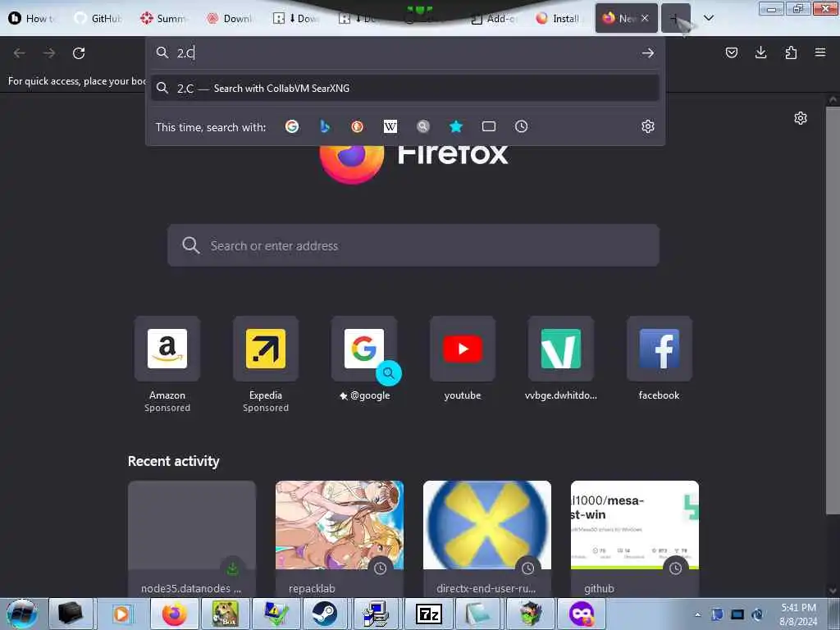Click in the address bar text field

[405, 52]
